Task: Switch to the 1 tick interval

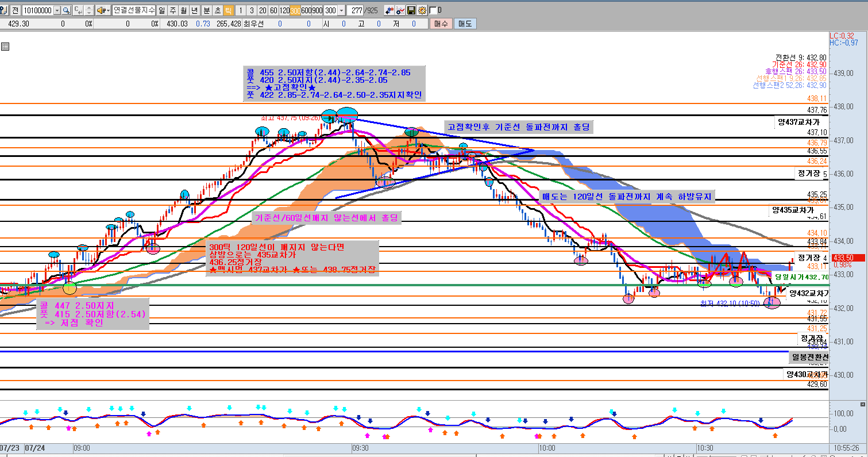Action: 241,10
